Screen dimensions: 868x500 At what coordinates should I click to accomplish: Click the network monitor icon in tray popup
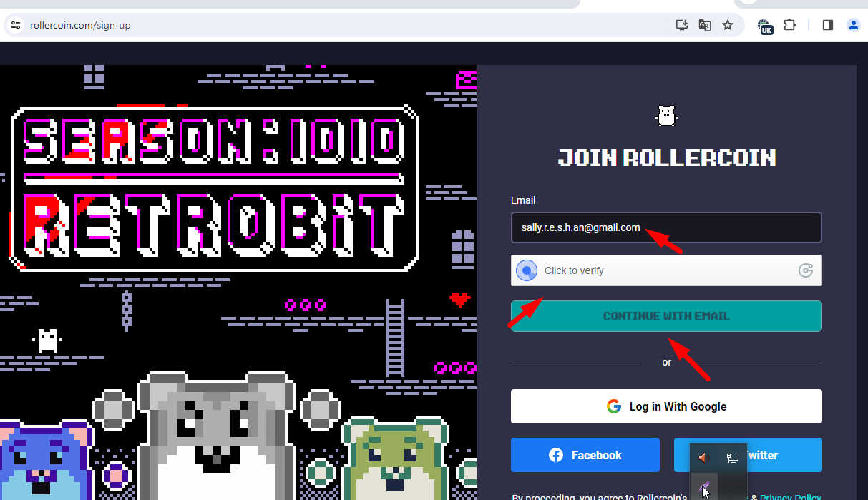pos(732,458)
